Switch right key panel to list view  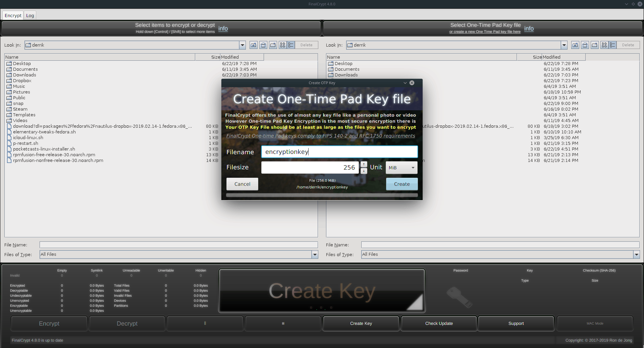pos(604,45)
